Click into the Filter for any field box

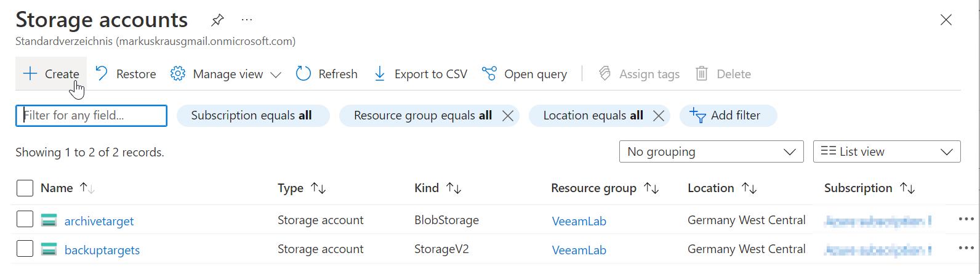tap(91, 116)
